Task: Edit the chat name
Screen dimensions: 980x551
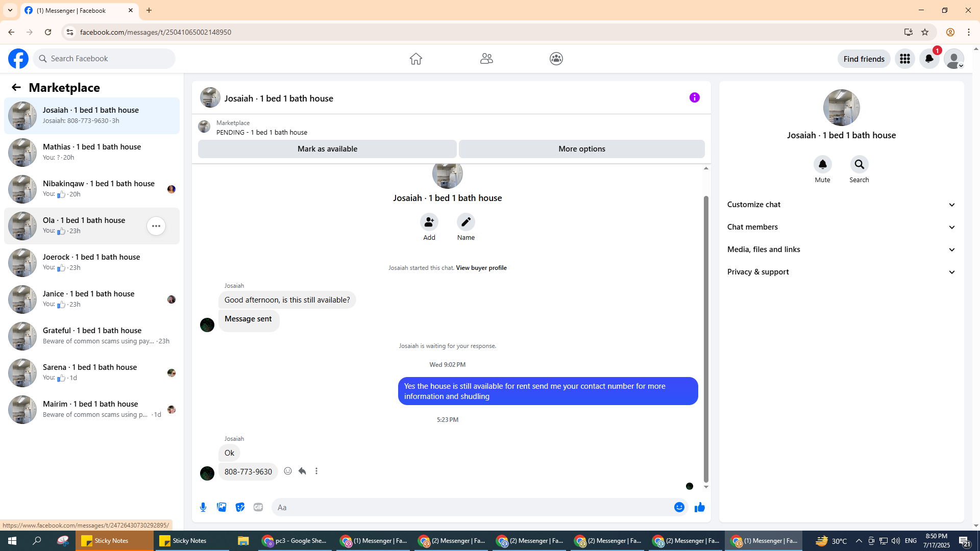Action: [x=466, y=222]
